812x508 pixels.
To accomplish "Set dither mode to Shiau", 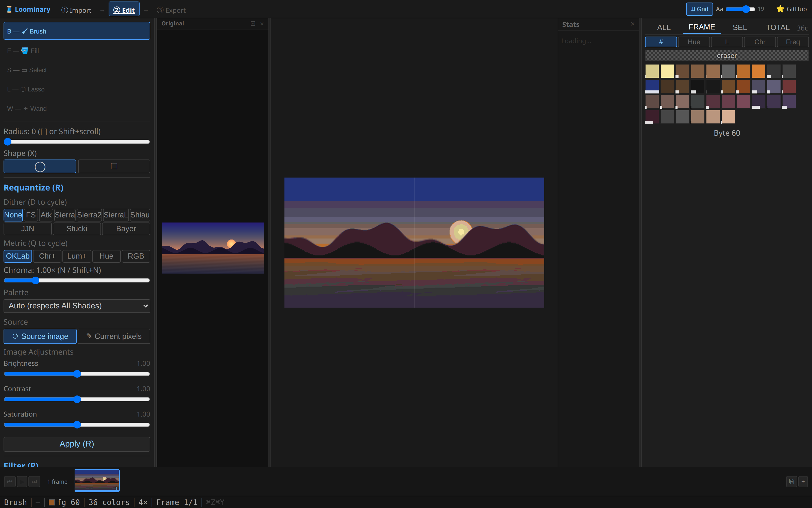I will pyautogui.click(x=140, y=215).
